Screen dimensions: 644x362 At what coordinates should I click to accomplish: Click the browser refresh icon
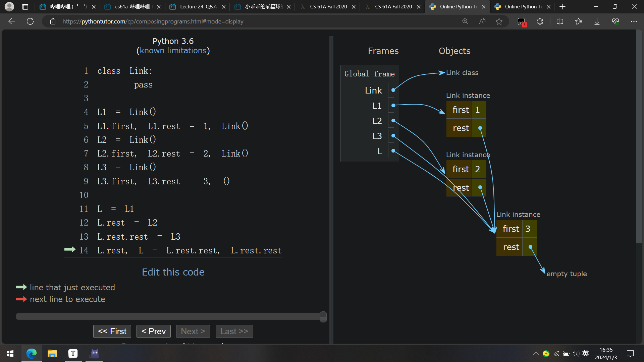30,21
